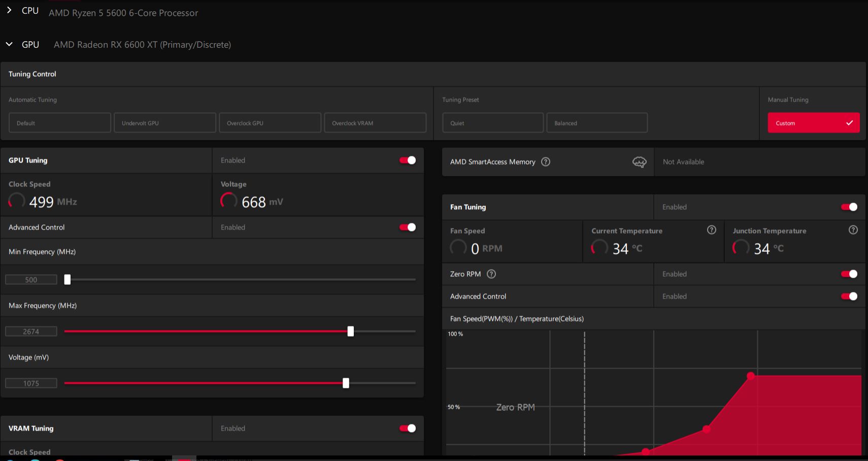Click the '0 RPM' fan speed reading
This screenshot has width=868, height=461.
tap(487, 248)
